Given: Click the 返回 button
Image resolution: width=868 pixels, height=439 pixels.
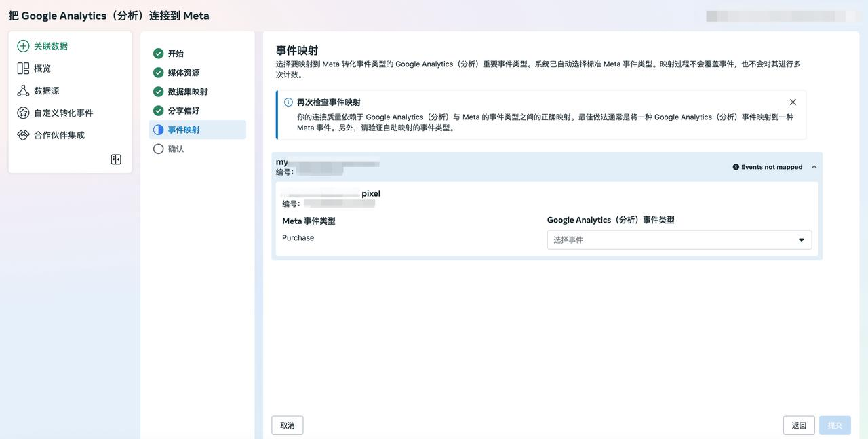Looking at the screenshot, I should click(799, 425).
